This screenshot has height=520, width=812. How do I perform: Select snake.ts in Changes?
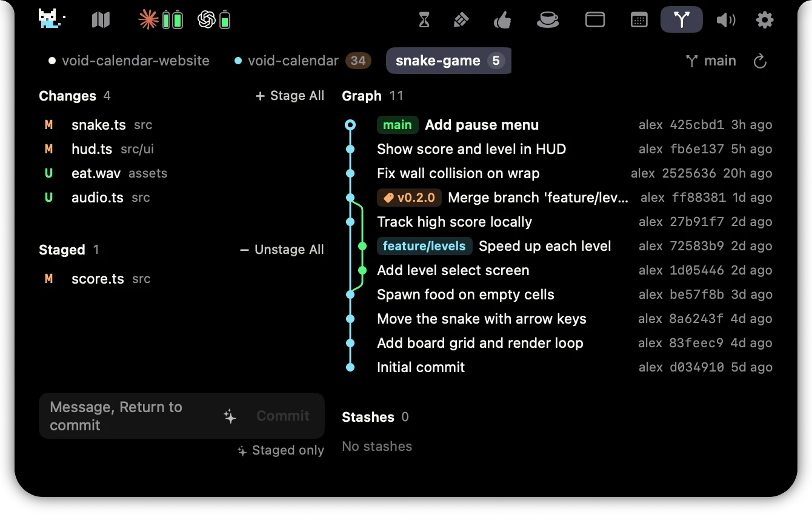point(182,125)
